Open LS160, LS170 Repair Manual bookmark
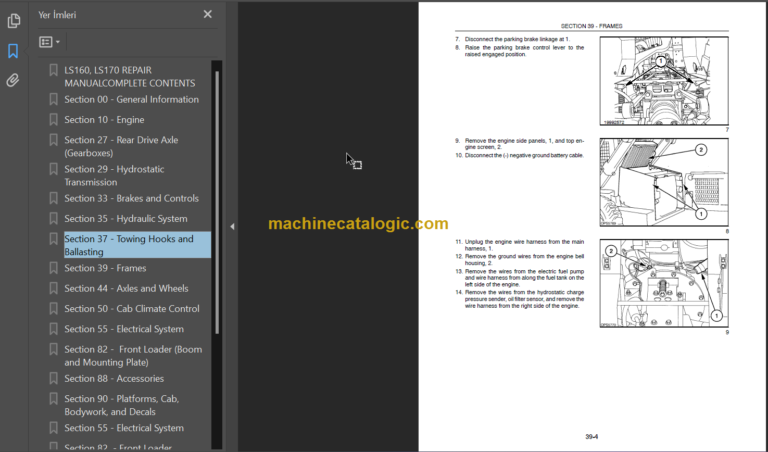The image size is (768, 452). click(x=130, y=76)
